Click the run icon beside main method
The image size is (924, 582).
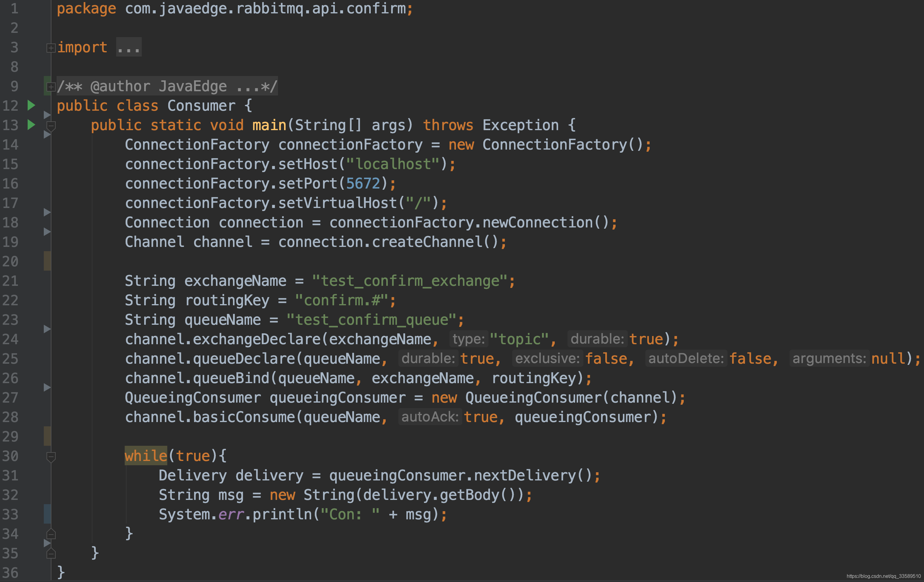(x=31, y=125)
